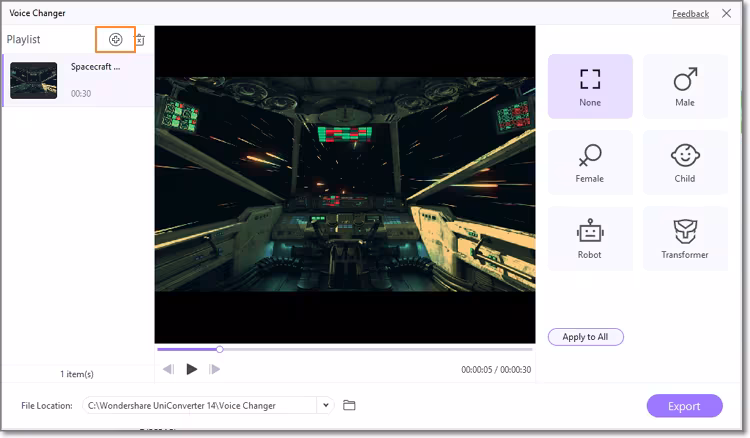
Task: Step to the next frame
Action: tap(214, 369)
